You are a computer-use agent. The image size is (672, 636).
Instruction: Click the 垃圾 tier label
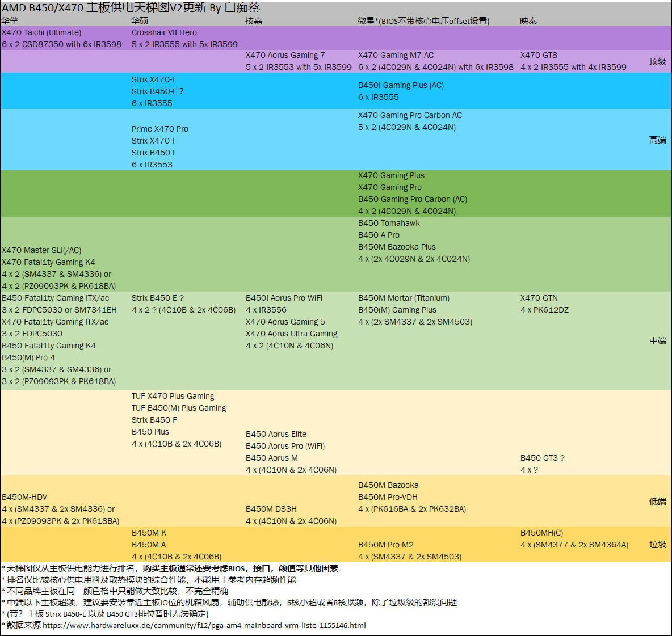(x=657, y=545)
